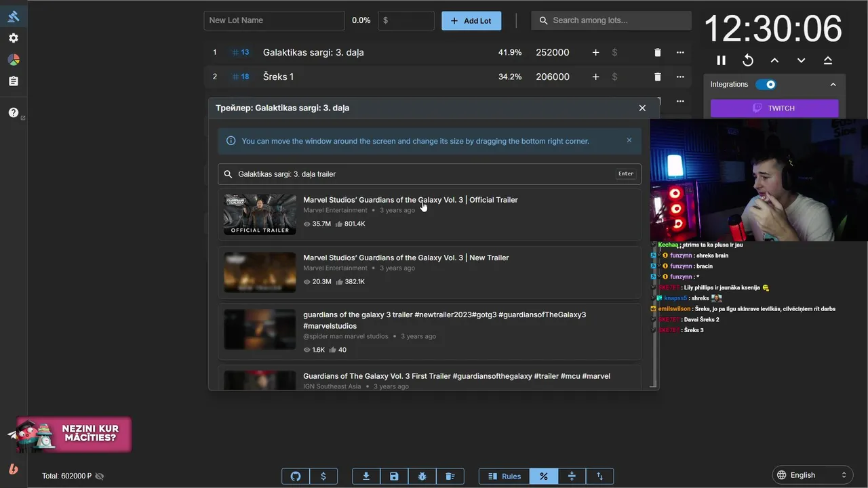
Task: Close the trailer dialog window
Action: [642, 108]
